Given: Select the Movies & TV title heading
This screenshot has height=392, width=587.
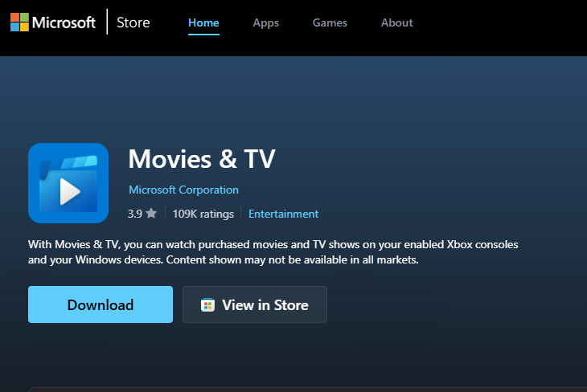Looking at the screenshot, I should 202,159.
